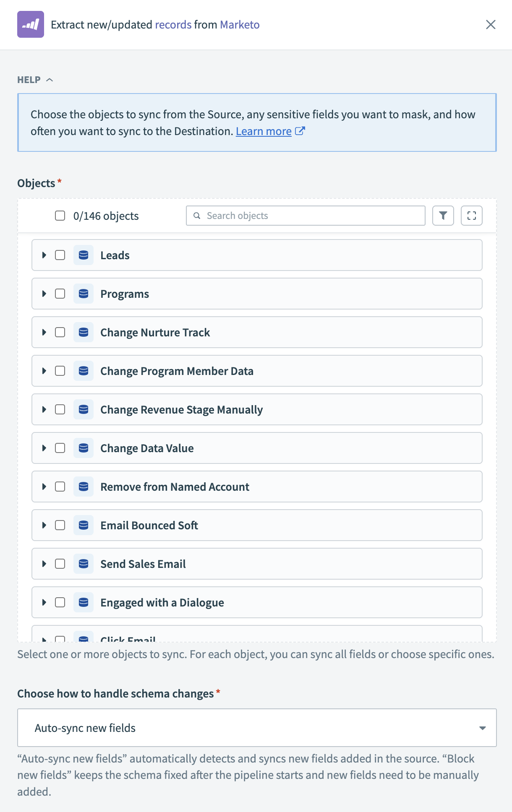Viewport: 512px width, 812px height.
Task: Click the external link icon after Learn more
Action: (300, 131)
